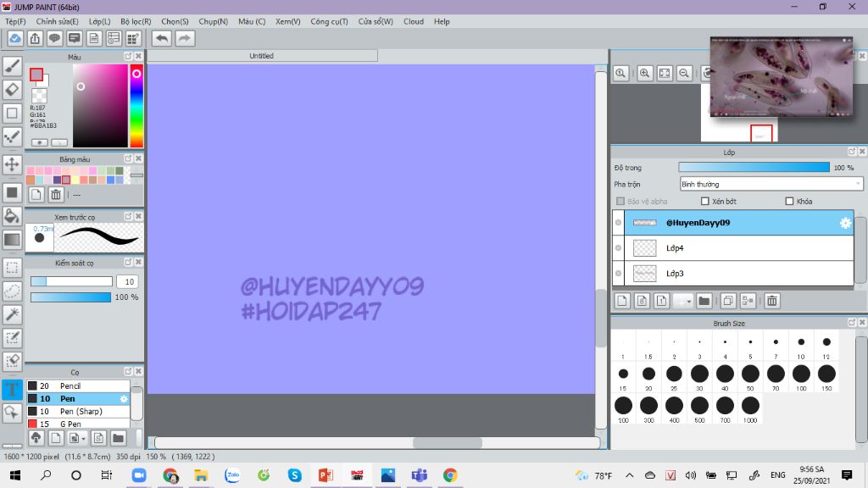Click the horizontal canvas scrollbar

[377, 442]
